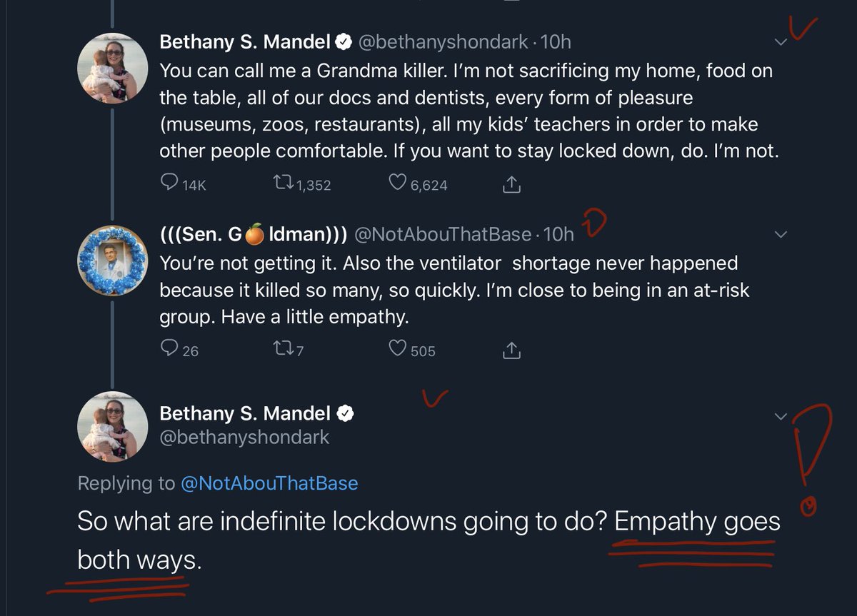
Task: View Bethany S. Mandel's top profile photo
Action: click(112, 68)
